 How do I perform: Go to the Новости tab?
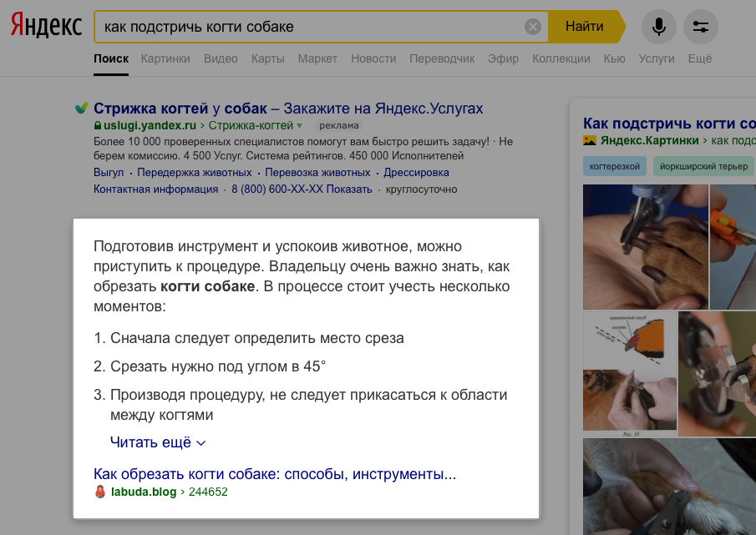click(x=373, y=58)
